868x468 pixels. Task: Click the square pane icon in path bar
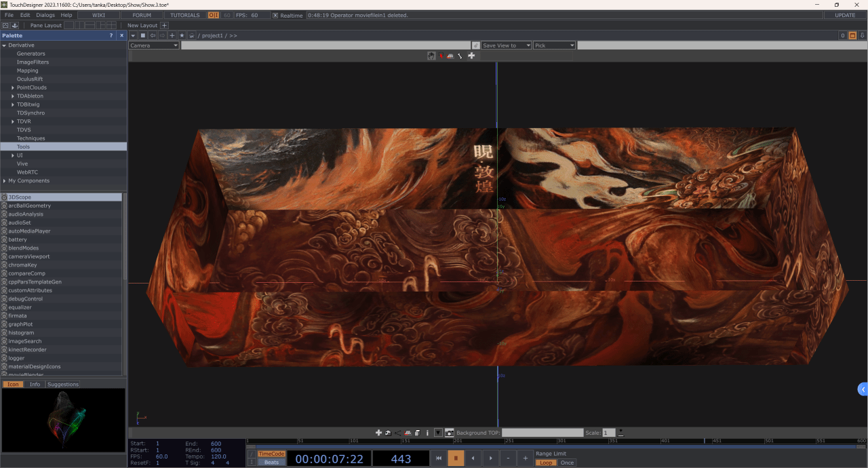click(x=143, y=35)
